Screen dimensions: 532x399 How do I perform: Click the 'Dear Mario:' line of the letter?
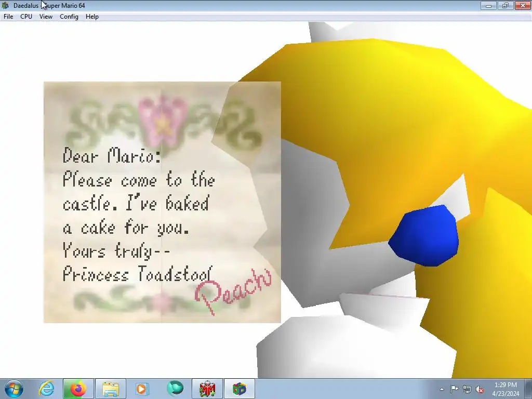pos(112,155)
